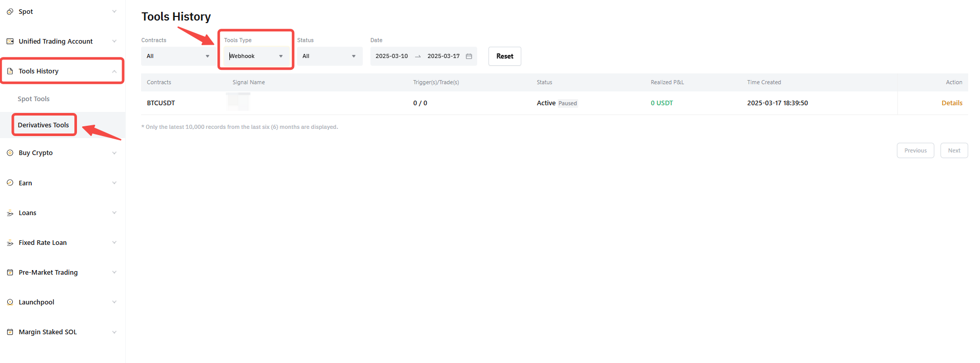Collapse the Tools History section chevron
This screenshot has height=363, width=980.
coord(114,71)
